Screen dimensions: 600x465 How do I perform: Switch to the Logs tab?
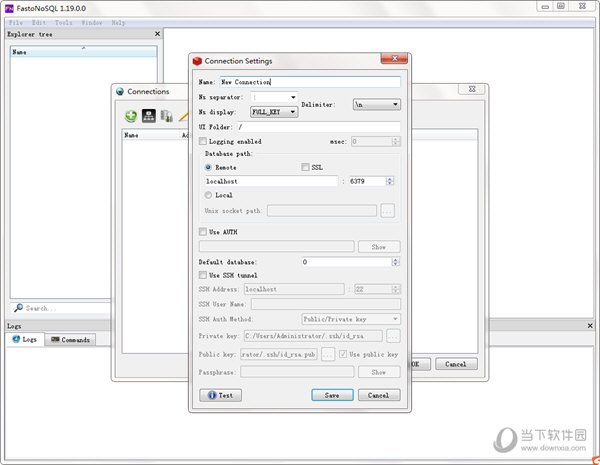[25, 339]
